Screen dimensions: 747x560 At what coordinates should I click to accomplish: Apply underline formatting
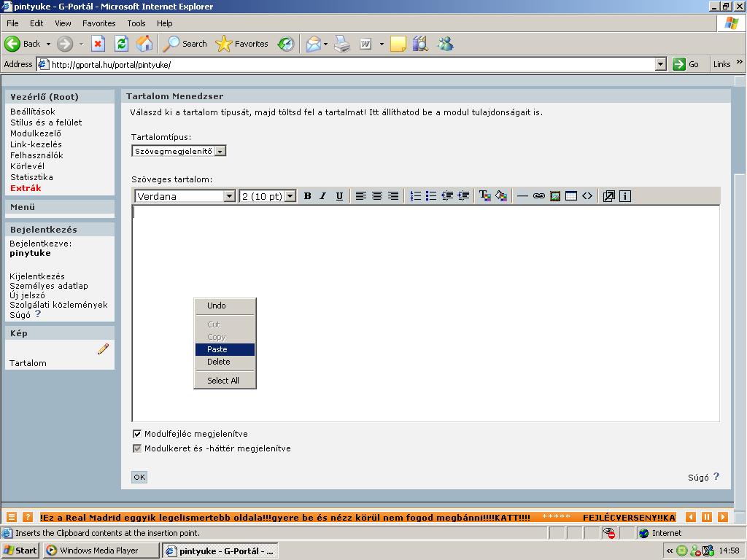(339, 196)
